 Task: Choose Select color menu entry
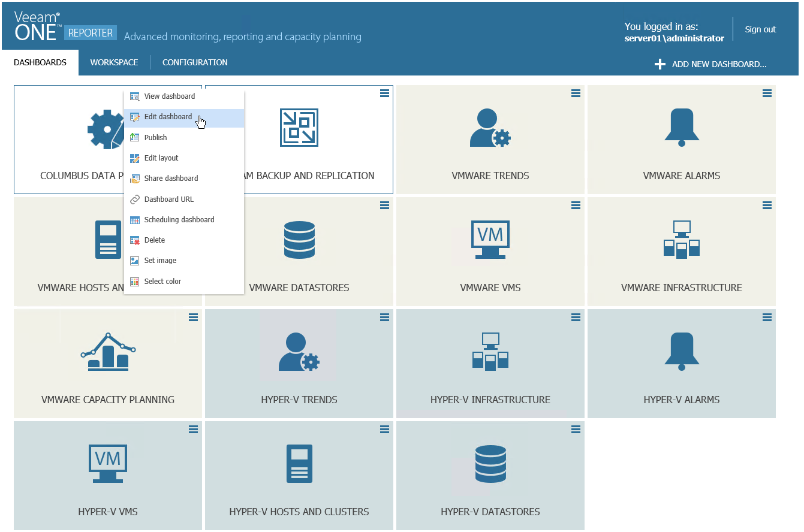pos(184,282)
